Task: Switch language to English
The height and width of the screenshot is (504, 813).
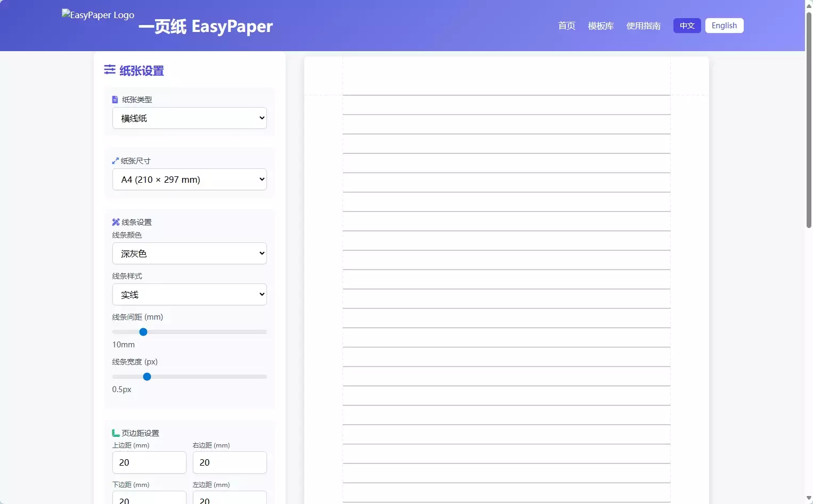Action: [725, 26]
